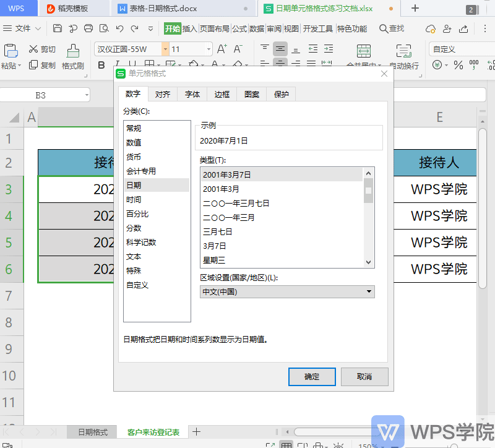Open the Name Box dropdown arrow
This screenshot has width=495, height=448.
[85, 95]
